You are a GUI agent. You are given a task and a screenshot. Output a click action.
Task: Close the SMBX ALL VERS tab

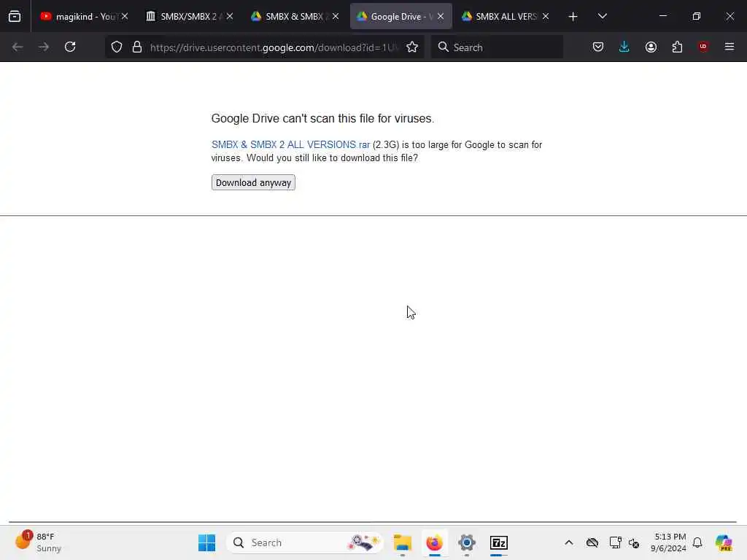coord(546,16)
